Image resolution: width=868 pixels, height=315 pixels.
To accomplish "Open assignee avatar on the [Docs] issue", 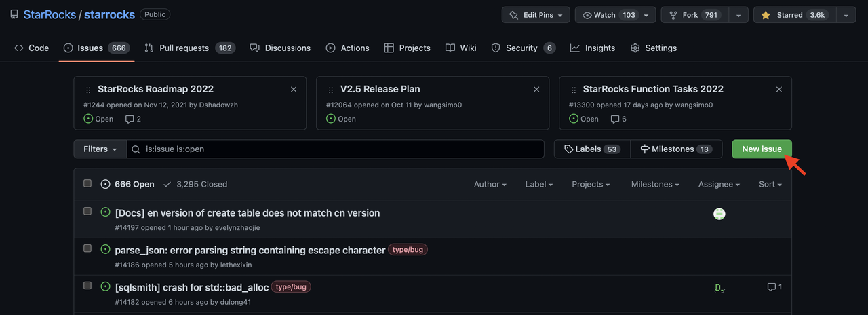I will point(719,214).
